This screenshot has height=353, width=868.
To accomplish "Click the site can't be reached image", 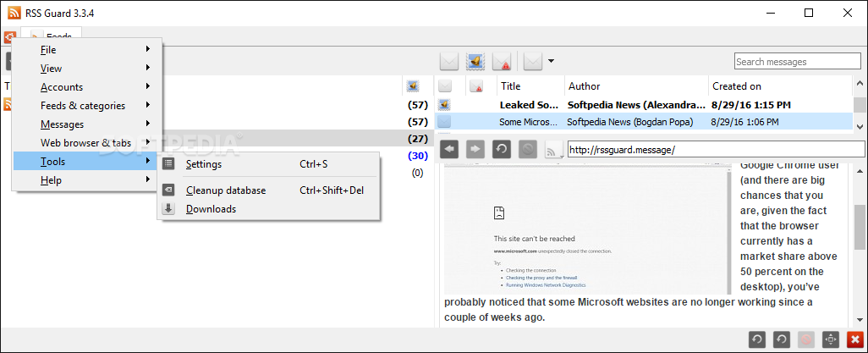I will pos(588,229).
